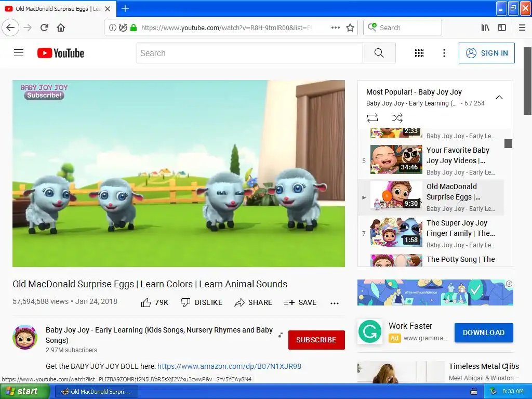Image resolution: width=532 pixels, height=399 pixels.
Task: Click the music note icon beside channel name
Action: click(x=280, y=335)
